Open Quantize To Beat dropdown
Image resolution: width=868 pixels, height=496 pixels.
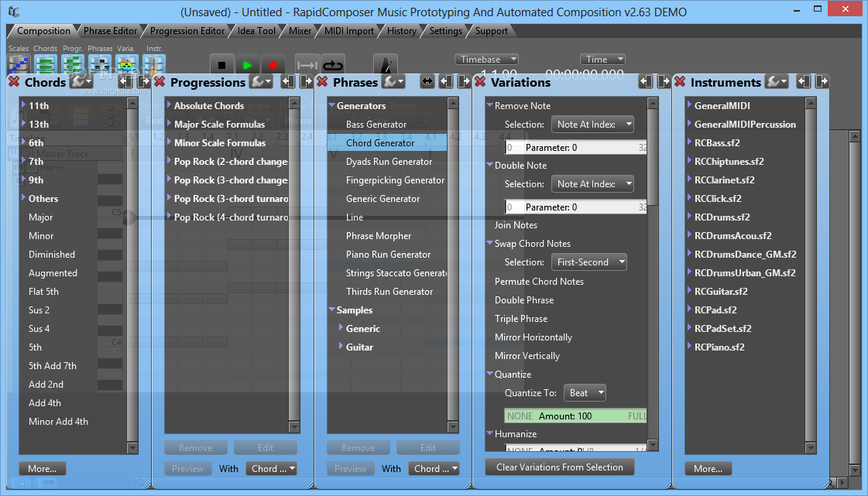(x=585, y=393)
